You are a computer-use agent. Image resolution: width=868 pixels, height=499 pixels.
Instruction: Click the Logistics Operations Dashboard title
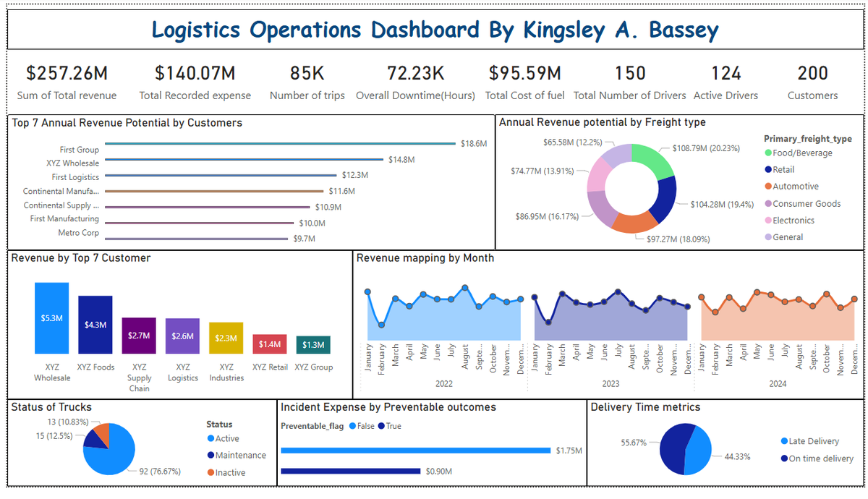tap(435, 30)
